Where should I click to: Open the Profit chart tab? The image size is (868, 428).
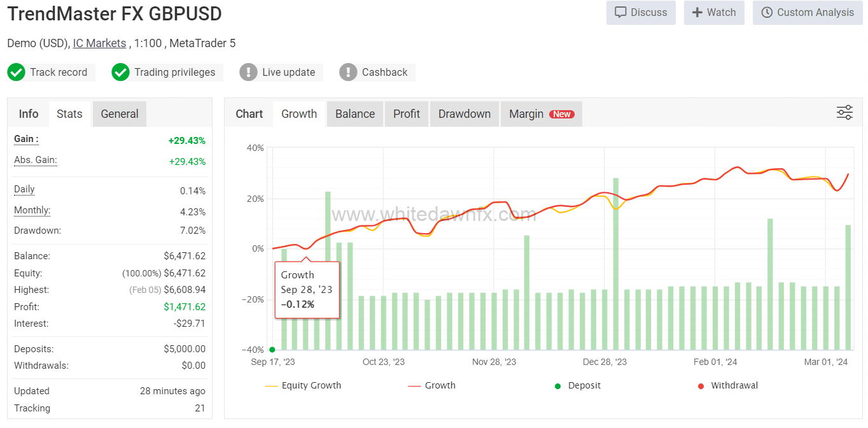coord(406,114)
